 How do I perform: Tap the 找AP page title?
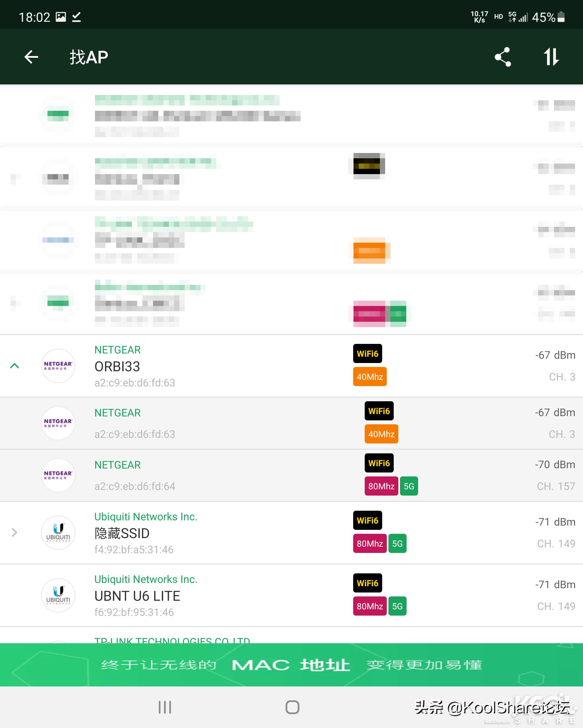pyautogui.click(x=89, y=57)
